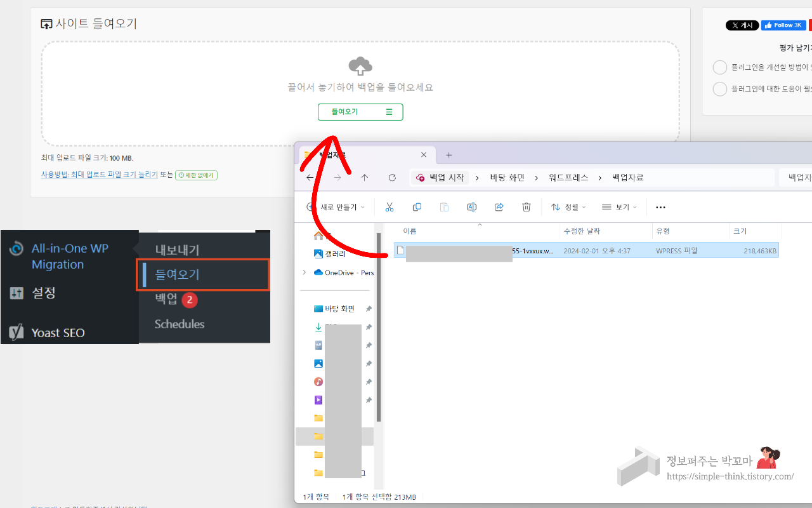Click the 백업 시작 breadcrumb button
Viewport: 812px width, 508px height.
pos(440,178)
